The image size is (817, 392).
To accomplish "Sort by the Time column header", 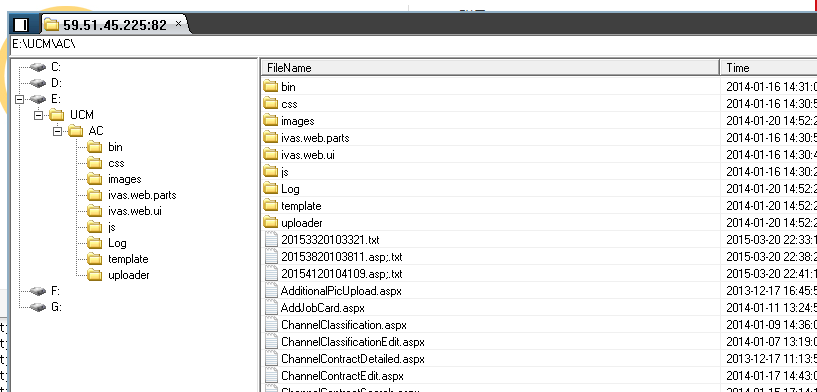I will coord(769,68).
